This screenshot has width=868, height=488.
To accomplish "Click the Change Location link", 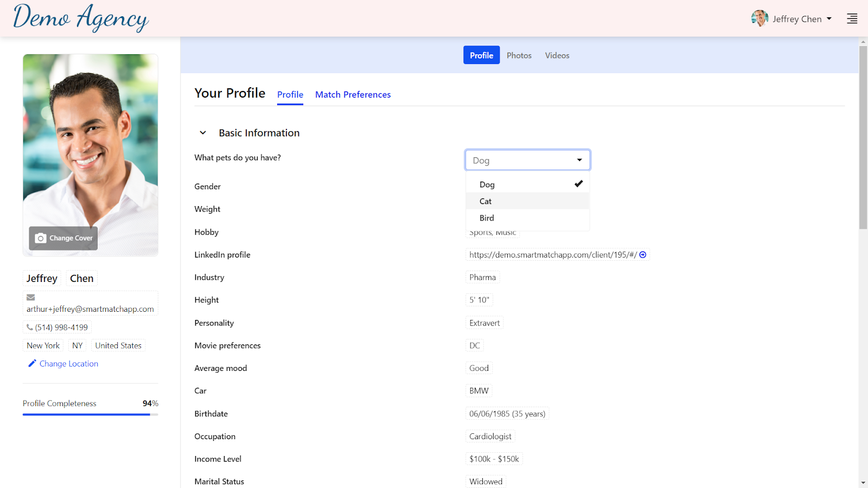I will point(68,363).
